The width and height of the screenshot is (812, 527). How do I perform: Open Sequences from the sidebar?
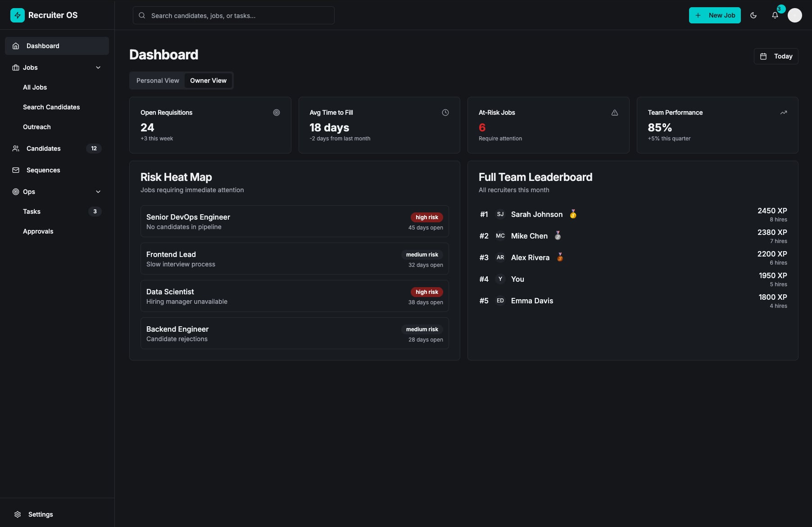pyautogui.click(x=43, y=170)
